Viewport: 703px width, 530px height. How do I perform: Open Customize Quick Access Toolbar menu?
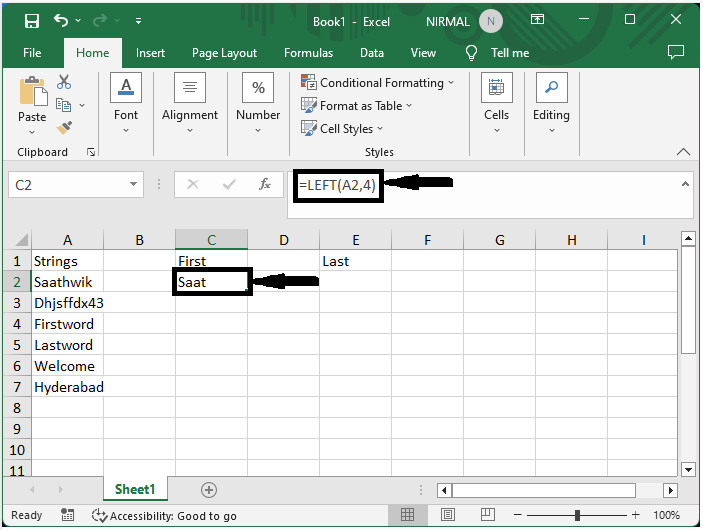tap(139, 21)
